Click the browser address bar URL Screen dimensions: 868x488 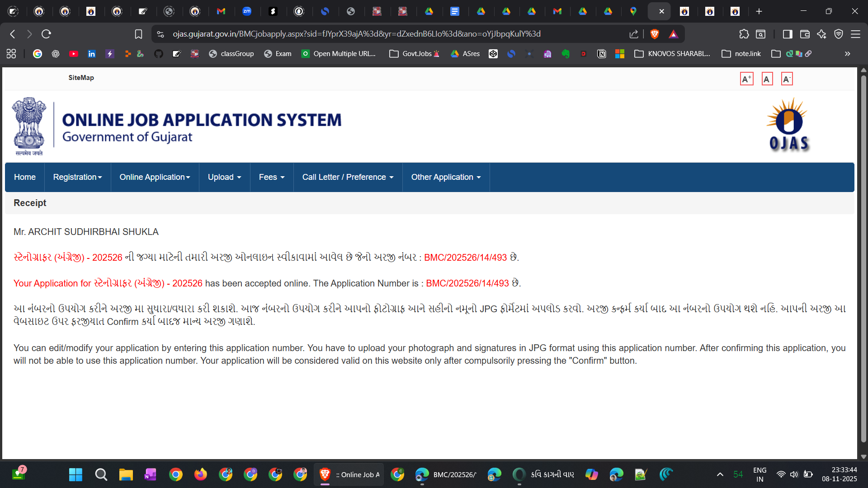pos(356,34)
